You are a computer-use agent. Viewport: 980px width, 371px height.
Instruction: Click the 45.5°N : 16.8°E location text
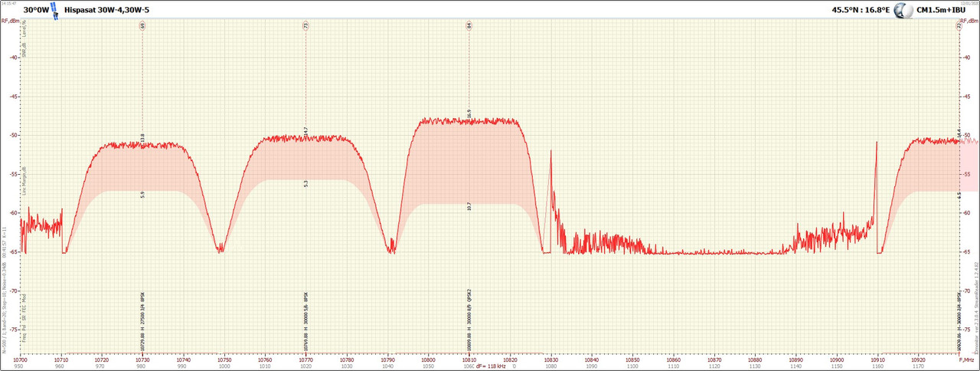[x=861, y=11]
